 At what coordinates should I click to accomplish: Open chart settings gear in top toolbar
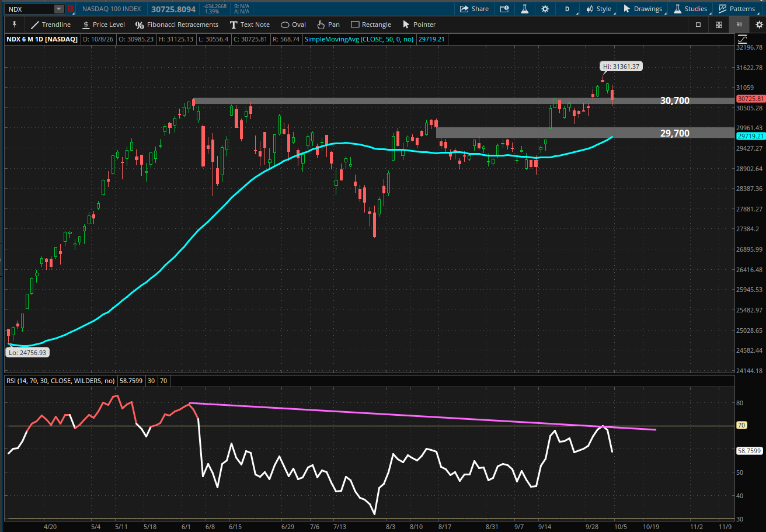coord(545,9)
